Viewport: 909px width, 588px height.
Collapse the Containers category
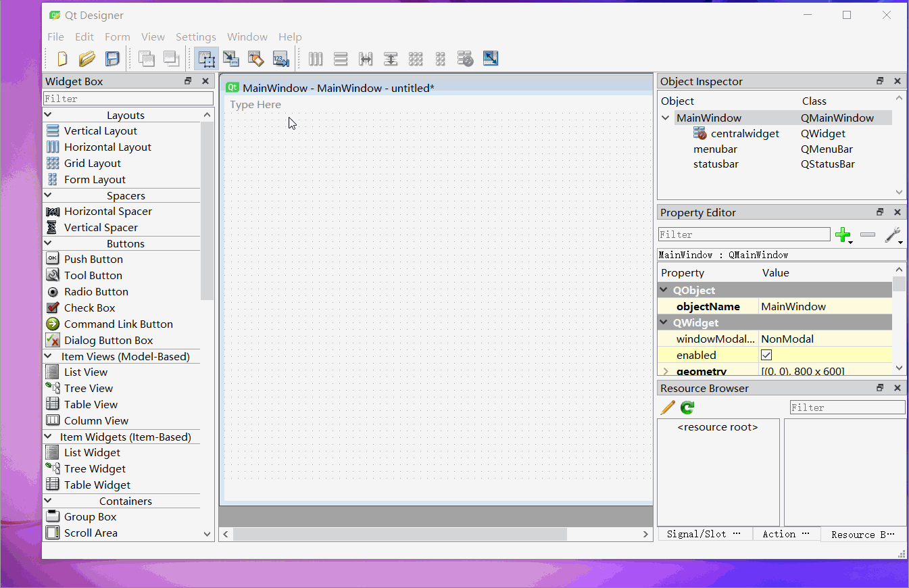48,501
